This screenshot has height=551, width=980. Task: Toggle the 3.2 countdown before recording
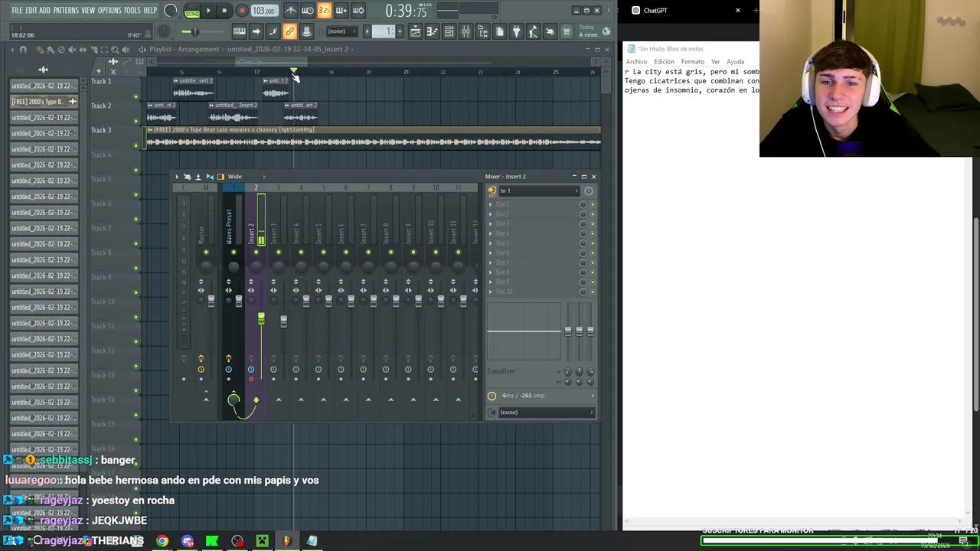click(x=324, y=11)
